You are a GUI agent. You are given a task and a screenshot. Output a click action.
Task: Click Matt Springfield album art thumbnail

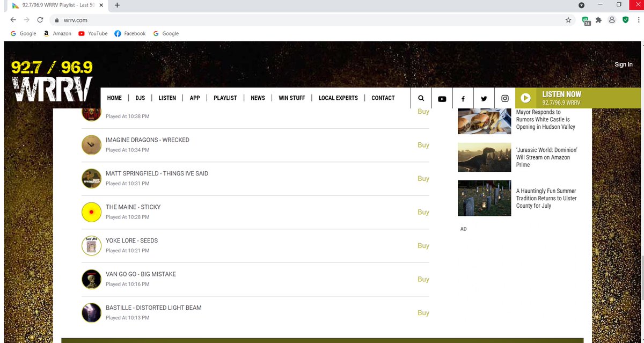92,179
